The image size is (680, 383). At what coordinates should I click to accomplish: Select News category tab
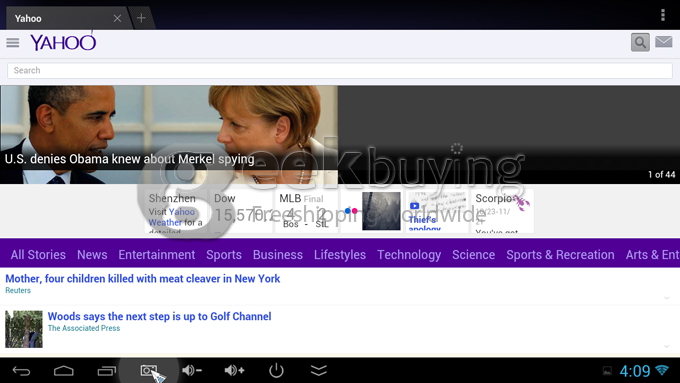[x=92, y=255]
